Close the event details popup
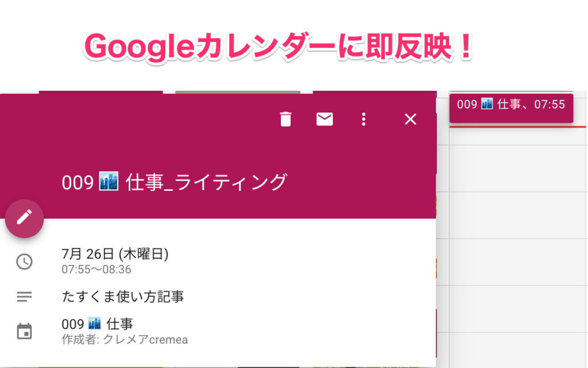Viewport: 588px width, 368px height. [x=410, y=119]
